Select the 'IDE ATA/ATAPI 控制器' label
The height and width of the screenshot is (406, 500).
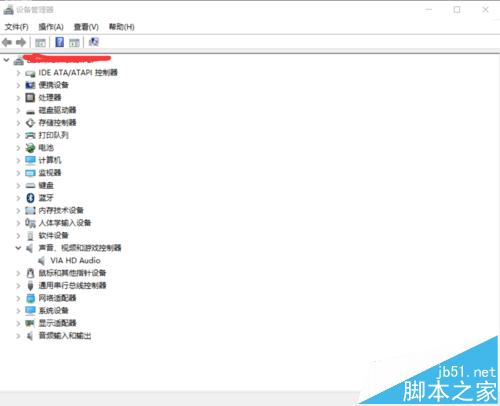point(78,73)
